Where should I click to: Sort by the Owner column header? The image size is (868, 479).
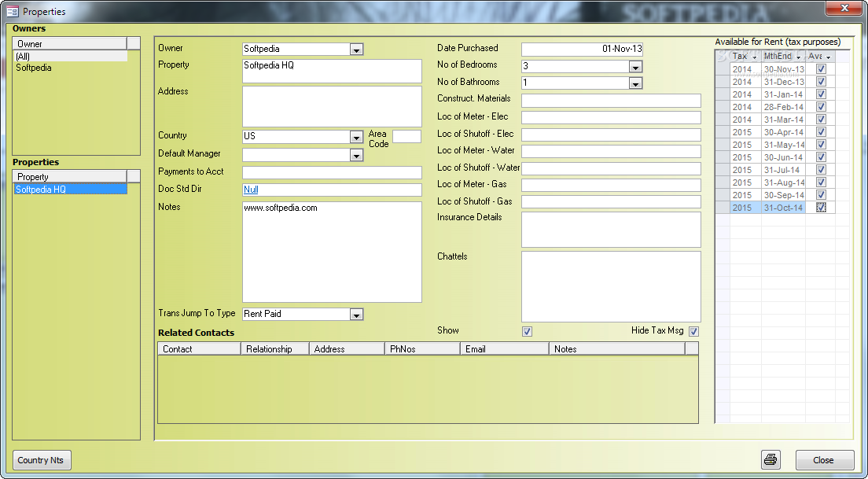70,44
